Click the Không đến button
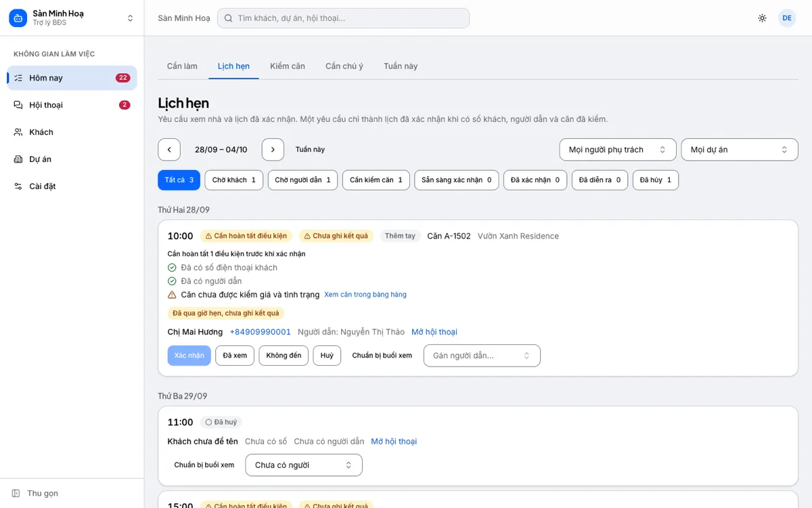 (284, 356)
